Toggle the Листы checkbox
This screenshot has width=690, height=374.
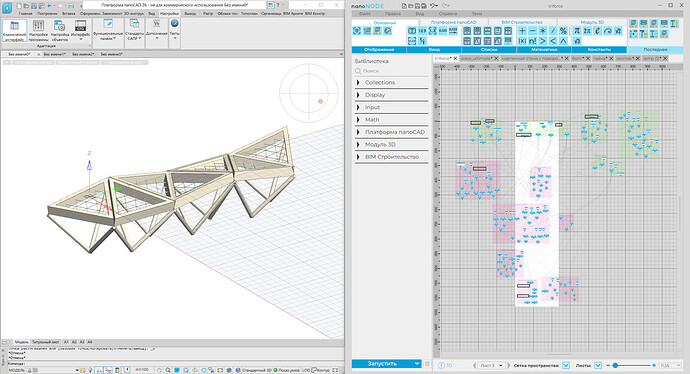coord(598,365)
